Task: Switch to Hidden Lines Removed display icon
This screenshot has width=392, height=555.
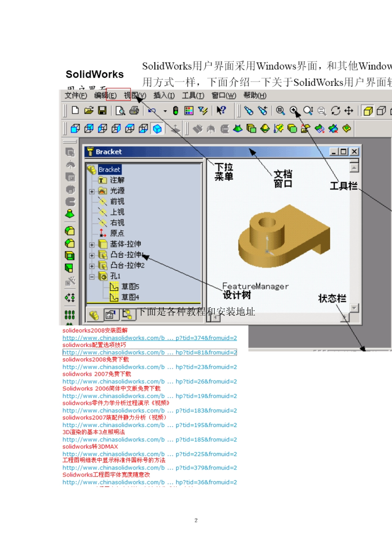Action: point(382,110)
